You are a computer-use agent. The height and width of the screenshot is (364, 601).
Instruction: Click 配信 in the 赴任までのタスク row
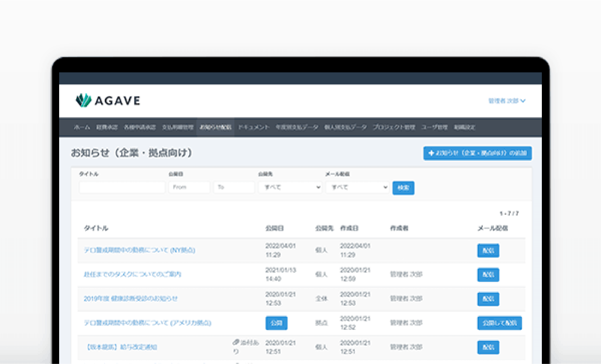point(488,275)
